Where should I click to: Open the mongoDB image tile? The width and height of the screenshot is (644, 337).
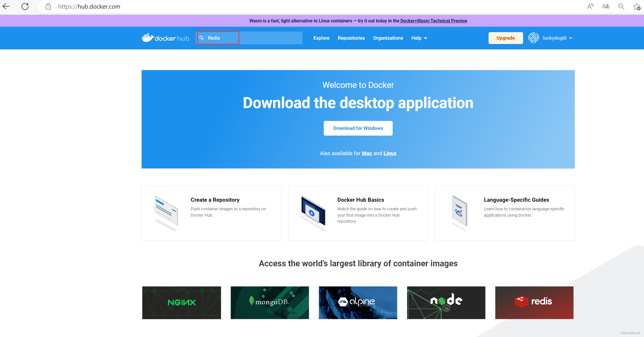click(270, 303)
